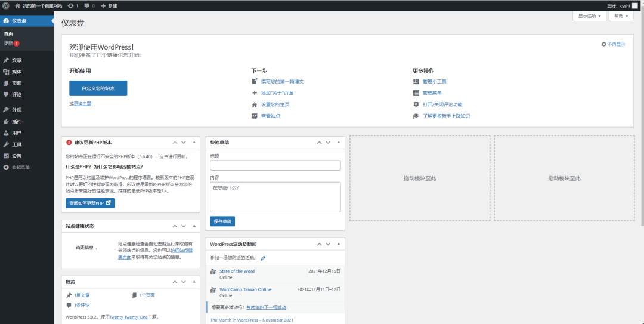Click the 自定义您的站点 button
Screen dimensions: 644x324
click(98, 88)
